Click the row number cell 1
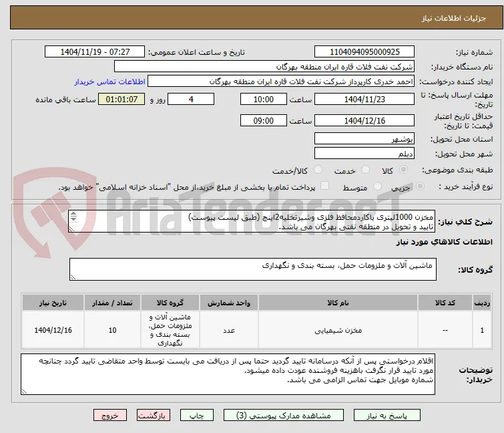Image resolution: width=504 pixels, height=433 pixels. click(x=482, y=330)
